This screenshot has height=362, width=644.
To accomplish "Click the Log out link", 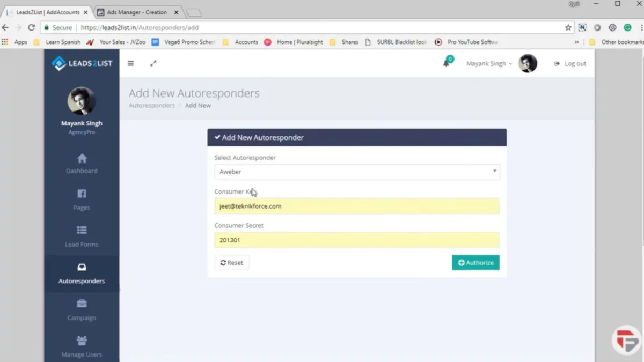I will pyautogui.click(x=570, y=63).
